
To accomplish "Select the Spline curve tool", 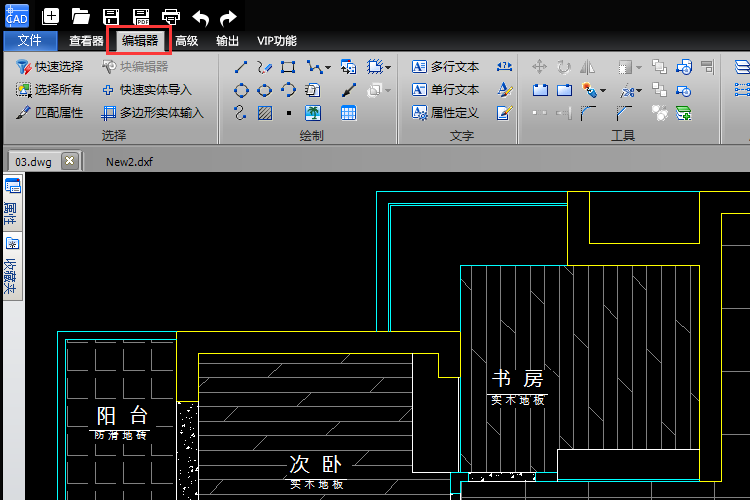I will (x=241, y=113).
